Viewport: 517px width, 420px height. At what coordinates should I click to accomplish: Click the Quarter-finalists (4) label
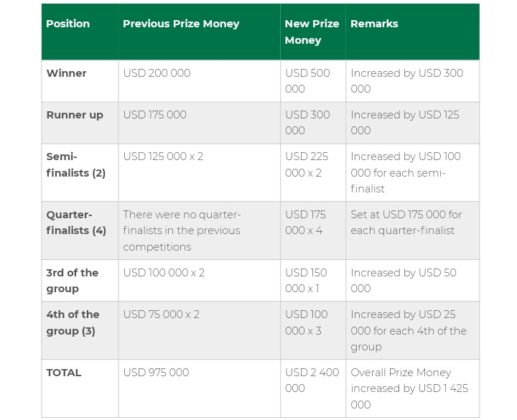point(76,222)
